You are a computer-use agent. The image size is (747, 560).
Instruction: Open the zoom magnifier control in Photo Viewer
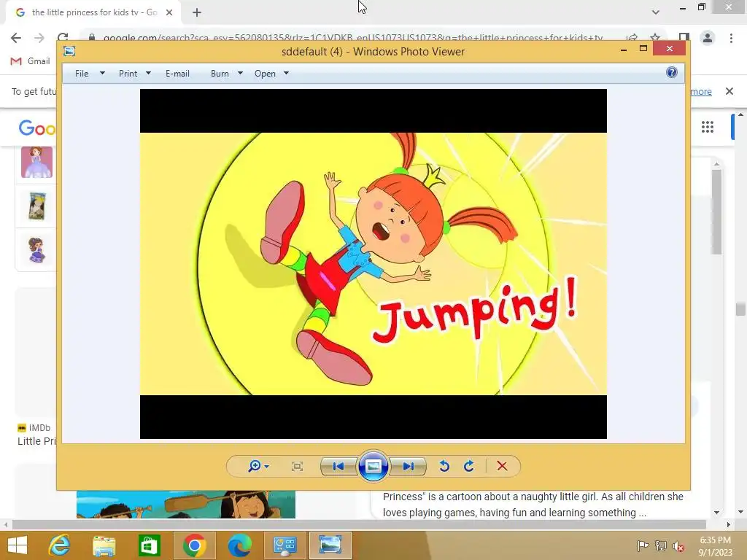(255, 466)
